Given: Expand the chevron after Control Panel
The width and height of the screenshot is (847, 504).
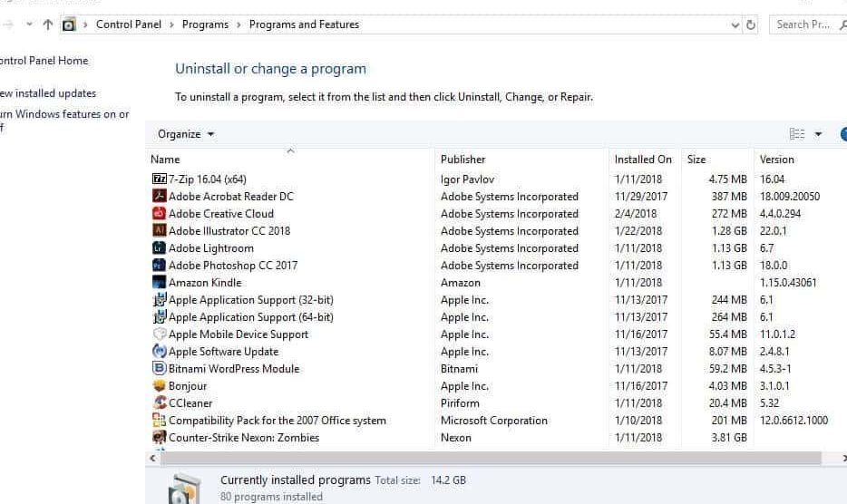Looking at the screenshot, I should coord(171,24).
